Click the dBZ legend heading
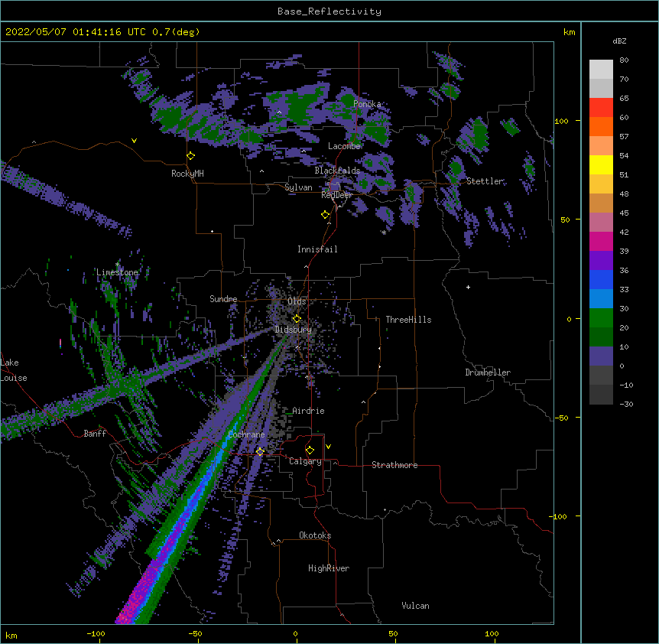 pos(619,41)
